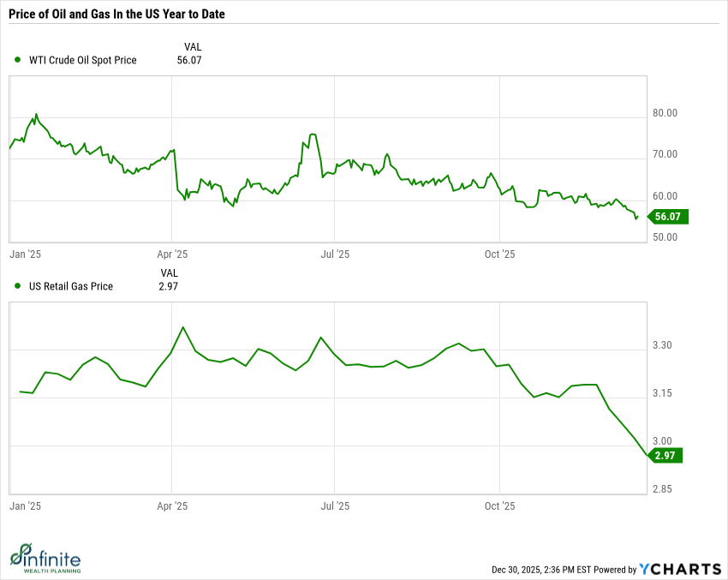This screenshot has width=728, height=580.
Task: Select the green 2.97 end-of-line price flag
Action: 665,456
